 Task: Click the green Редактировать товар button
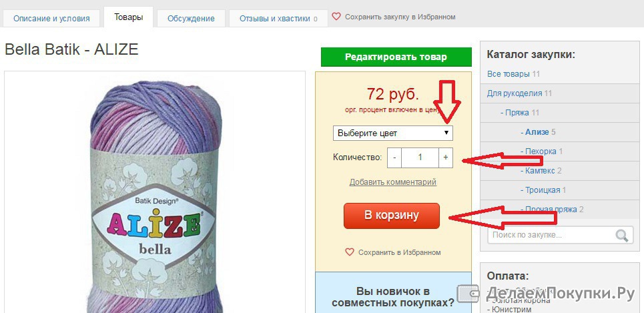coord(396,57)
